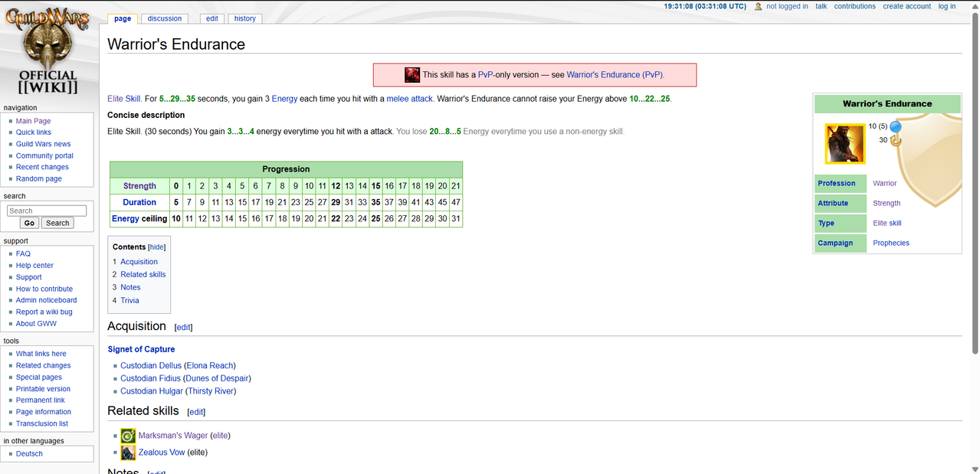This screenshot has height=474, width=980.
Task: Open the Marksman's Wager text link
Action: pos(173,436)
